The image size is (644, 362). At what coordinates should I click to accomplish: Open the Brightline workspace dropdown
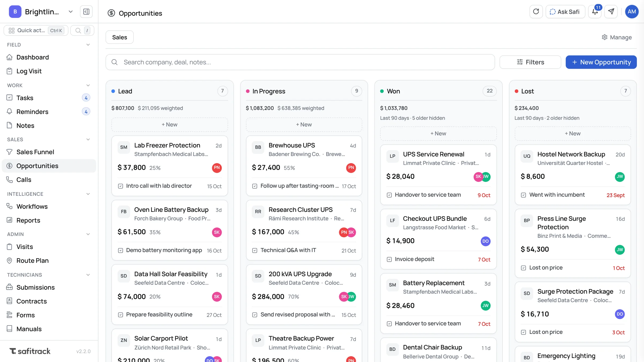pos(71,12)
